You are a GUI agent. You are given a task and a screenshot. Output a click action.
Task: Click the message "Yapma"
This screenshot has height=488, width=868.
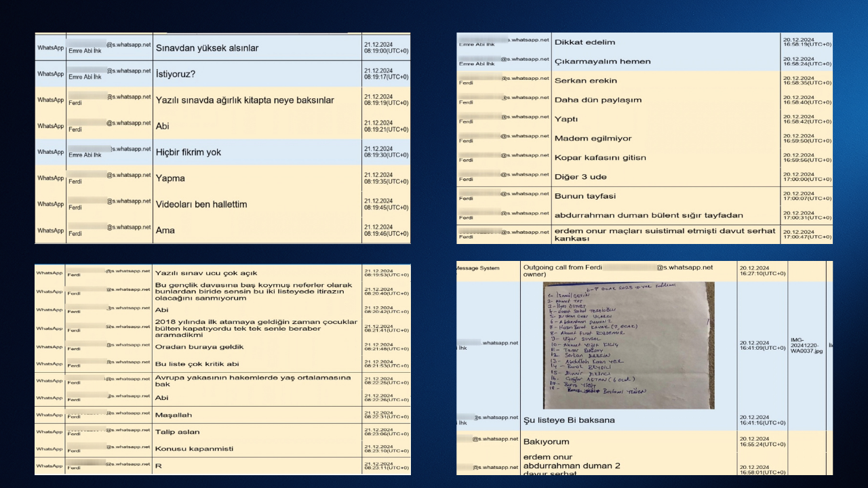click(170, 179)
